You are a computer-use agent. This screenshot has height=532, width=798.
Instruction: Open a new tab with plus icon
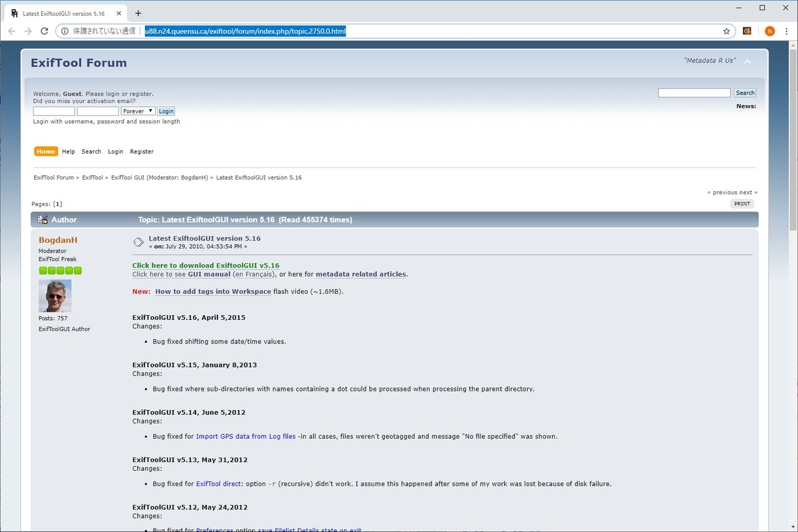click(138, 13)
